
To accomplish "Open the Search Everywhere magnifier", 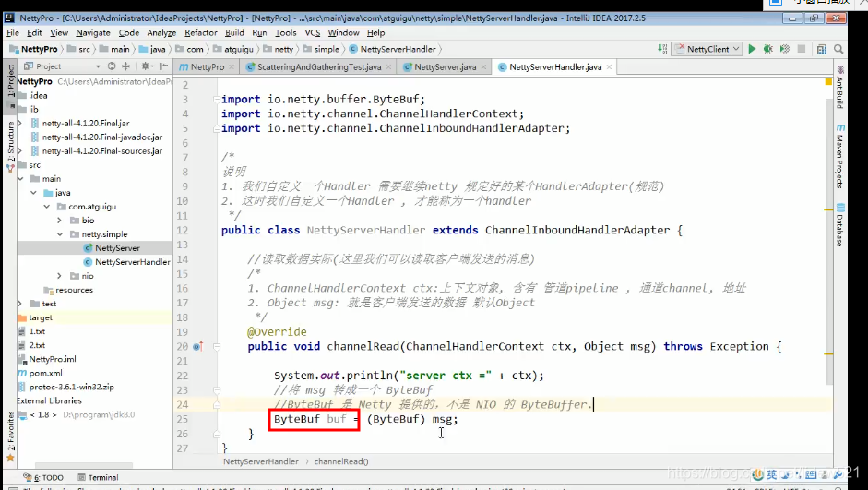I will click(838, 49).
